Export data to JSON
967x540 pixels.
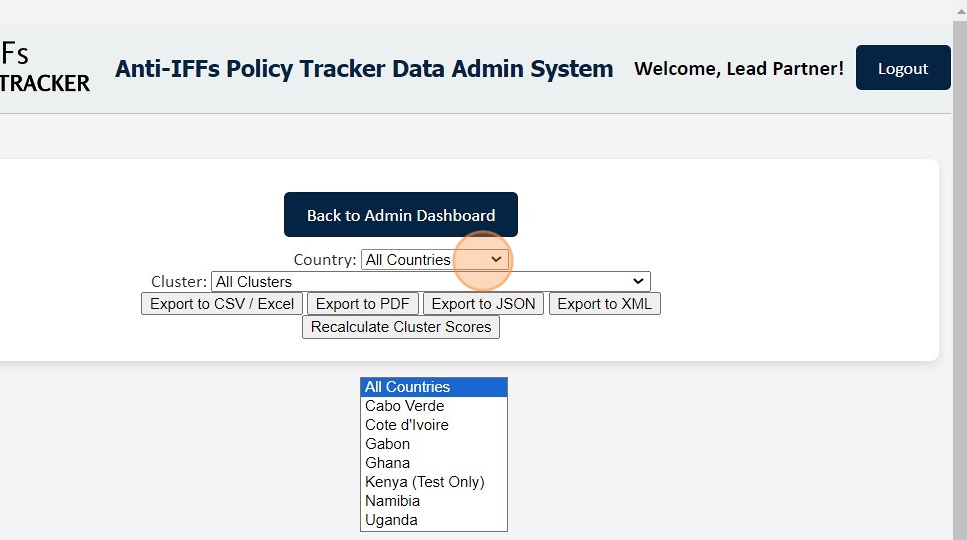pos(483,304)
